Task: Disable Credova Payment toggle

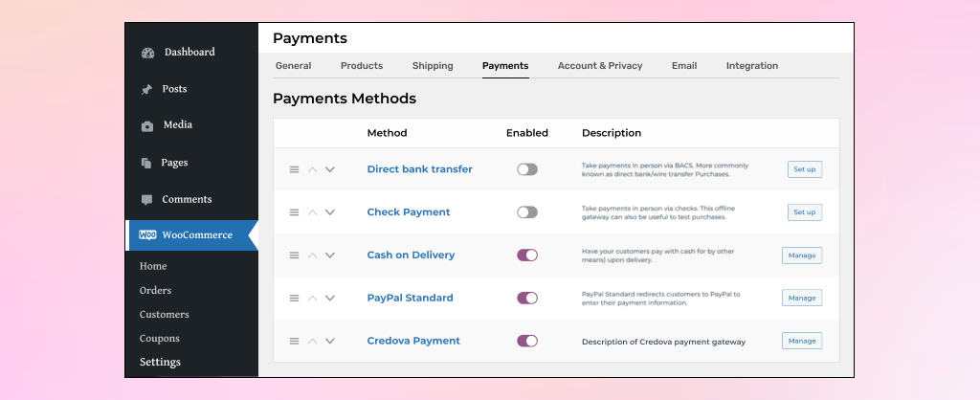Action: (x=527, y=342)
